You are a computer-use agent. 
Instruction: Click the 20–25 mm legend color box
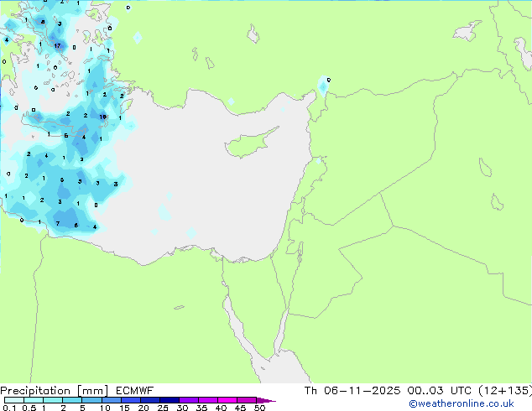click(150, 400)
